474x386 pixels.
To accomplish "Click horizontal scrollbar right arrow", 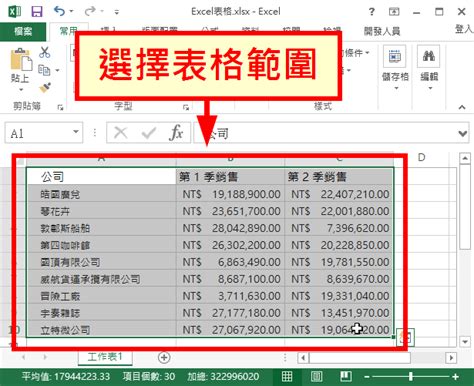I will click(451, 358).
